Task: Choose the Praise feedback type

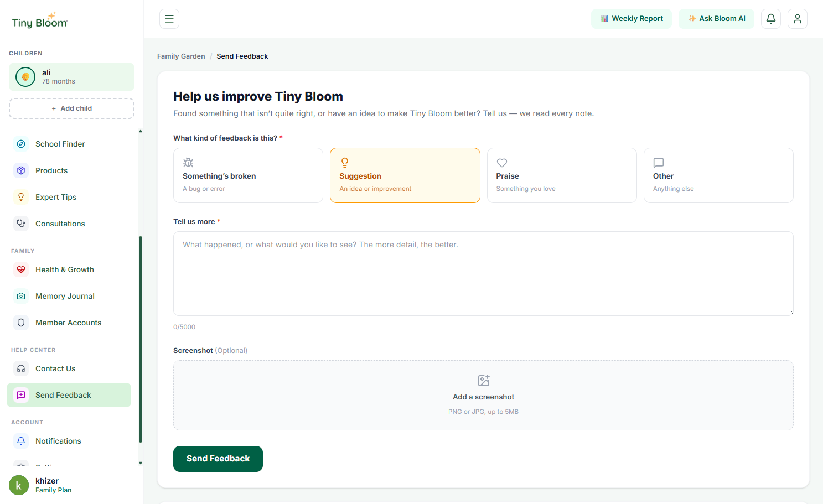Action: pos(562,175)
